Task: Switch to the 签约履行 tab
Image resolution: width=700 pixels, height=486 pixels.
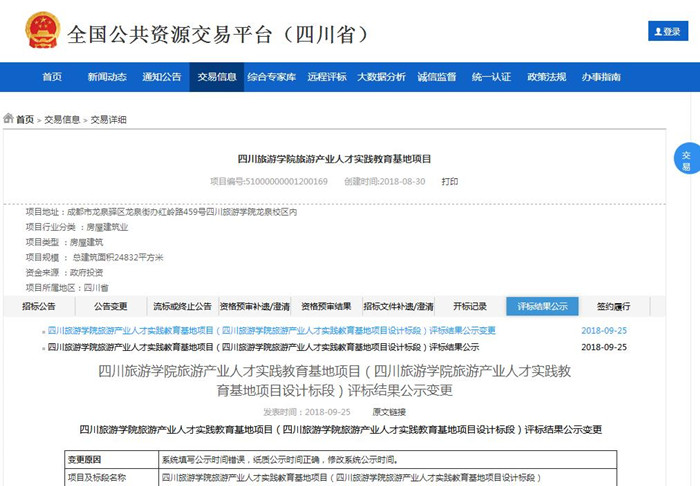Action: coord(614,306)
